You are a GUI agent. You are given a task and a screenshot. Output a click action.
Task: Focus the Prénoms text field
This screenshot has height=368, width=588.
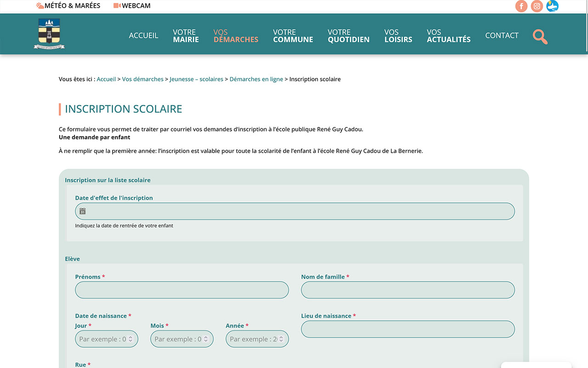pos(182,290)
